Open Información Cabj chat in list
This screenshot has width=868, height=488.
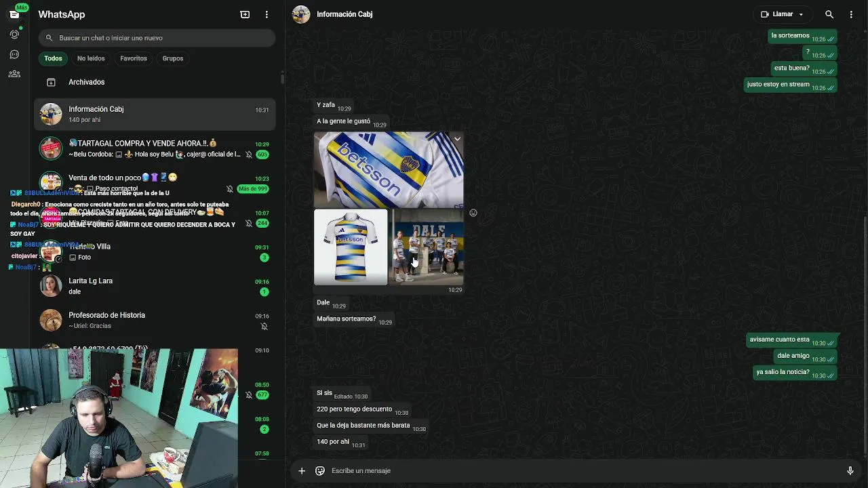[155, 114]
